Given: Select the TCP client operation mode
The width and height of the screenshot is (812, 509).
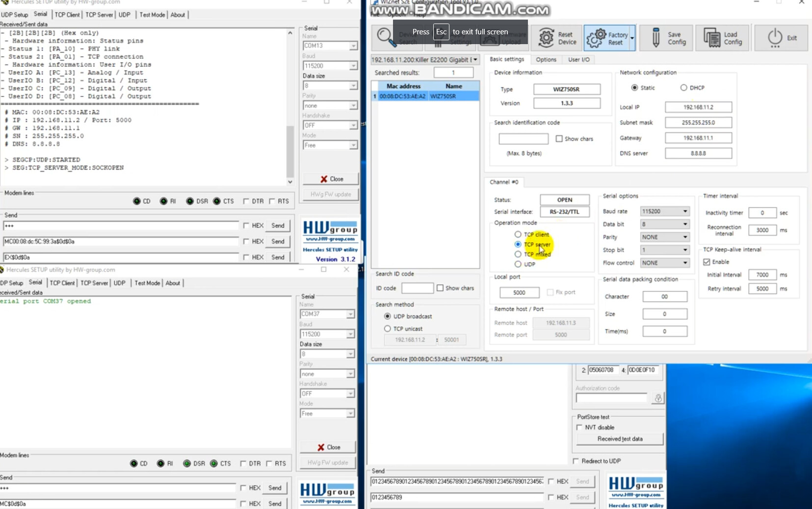Looking at the screenshot, I should [518, 234].
